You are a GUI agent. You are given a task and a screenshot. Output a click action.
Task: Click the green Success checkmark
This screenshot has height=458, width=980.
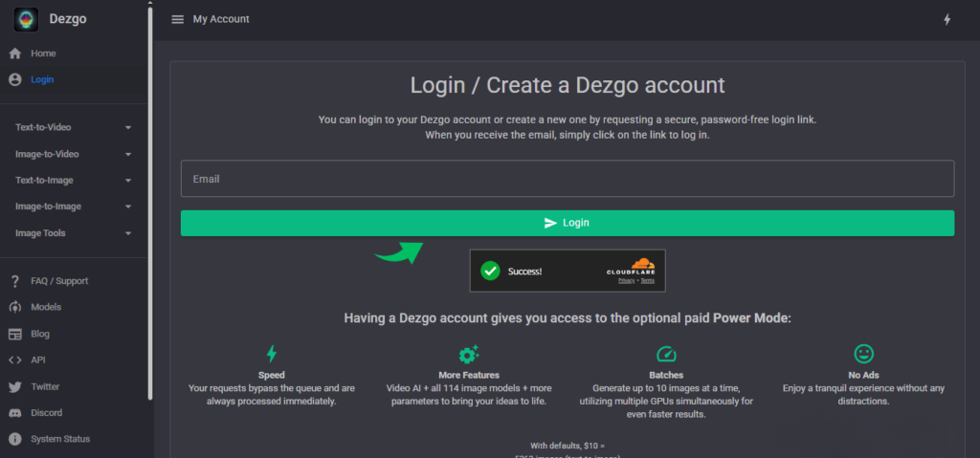pos(491,271)
